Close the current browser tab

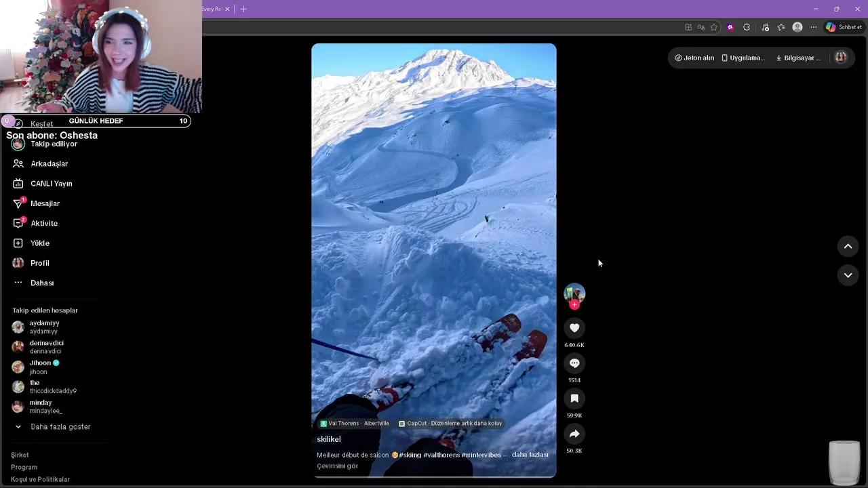tap(227, 9)
